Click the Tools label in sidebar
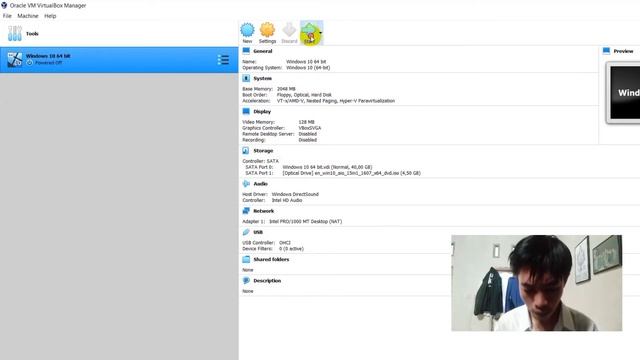This screenshot has height=360, width=640. pos(32,34)
